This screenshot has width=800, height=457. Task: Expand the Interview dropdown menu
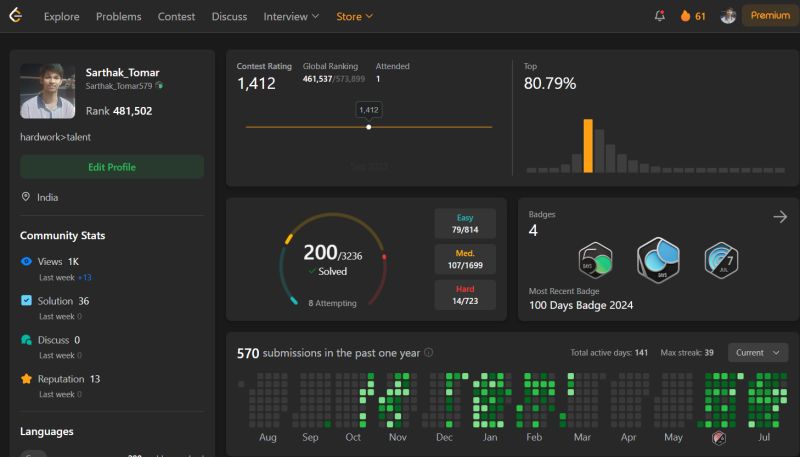tap(291, 16)
